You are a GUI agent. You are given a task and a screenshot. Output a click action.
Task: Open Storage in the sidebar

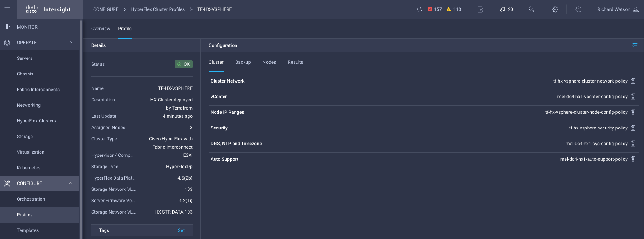[x=39, y=137]
